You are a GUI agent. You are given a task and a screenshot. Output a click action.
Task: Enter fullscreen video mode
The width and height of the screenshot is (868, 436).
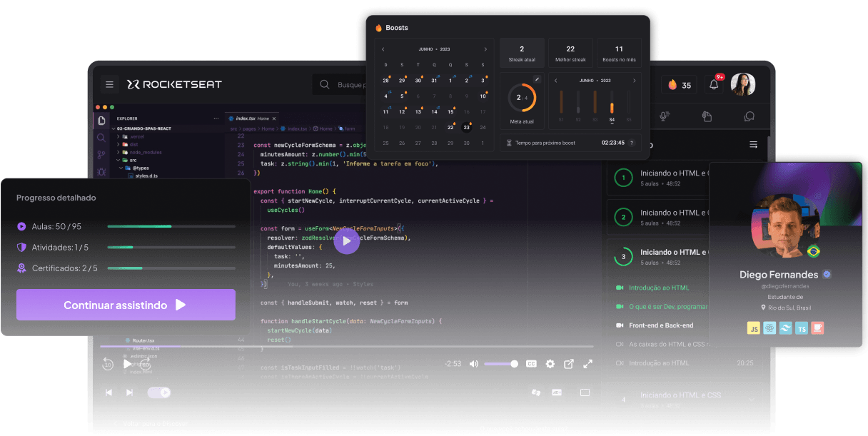pyautogui.click(x=588, y=364)
